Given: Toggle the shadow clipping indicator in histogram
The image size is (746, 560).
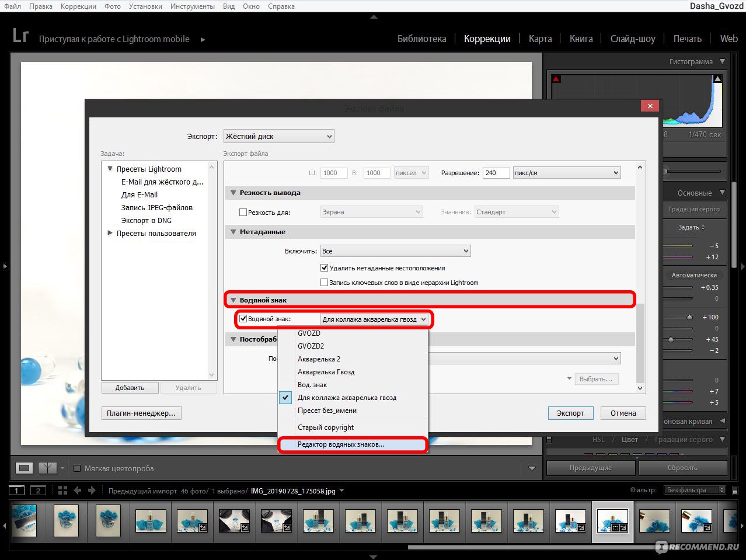Looking at the screenshot, I should click(556, 79).
